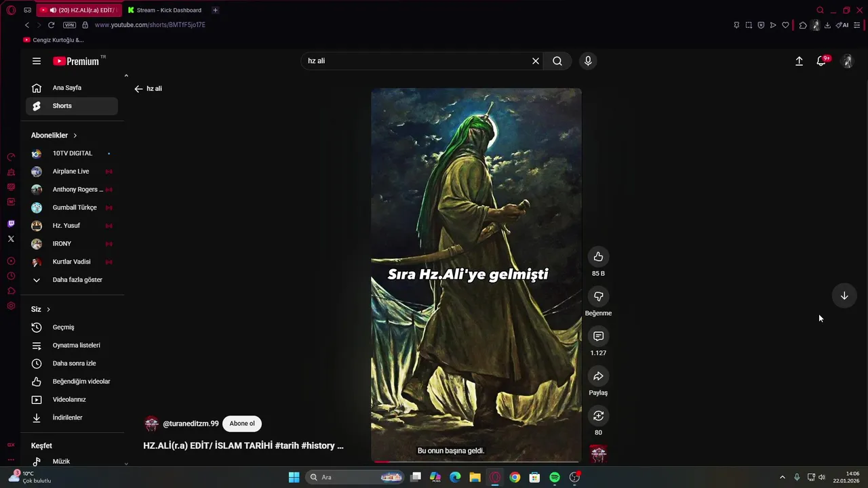Viewport: 868px width, 488px height.
Task: Open Windows Start menu
Action: [x=294, y=477]
